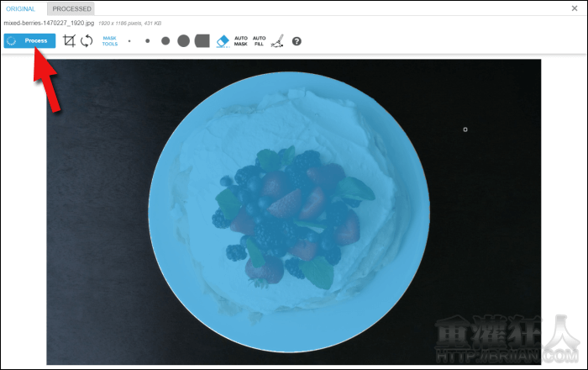The image size is (588, 370).
Task: Activate the Eraser tool
Action: (223, 40)
